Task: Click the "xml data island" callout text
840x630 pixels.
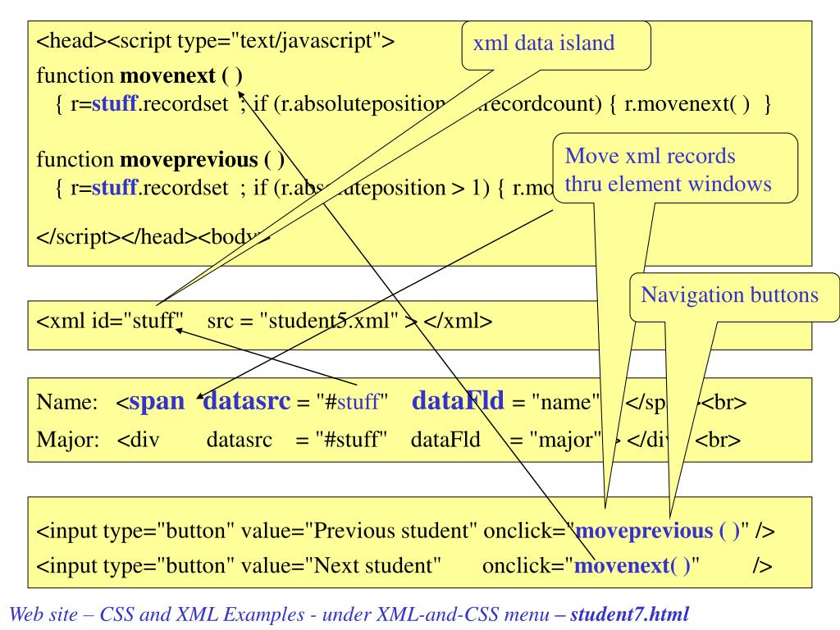Action: (543, 43)
